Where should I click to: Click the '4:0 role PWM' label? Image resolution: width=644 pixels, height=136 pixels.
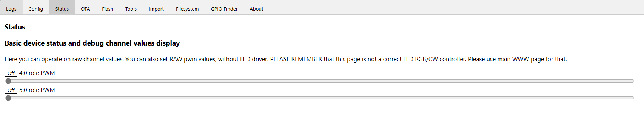(x=37, y=73)
